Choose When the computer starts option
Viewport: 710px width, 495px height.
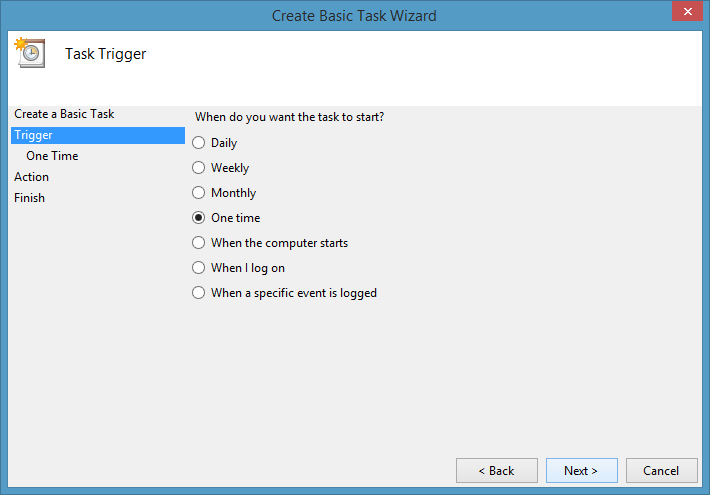199,243
